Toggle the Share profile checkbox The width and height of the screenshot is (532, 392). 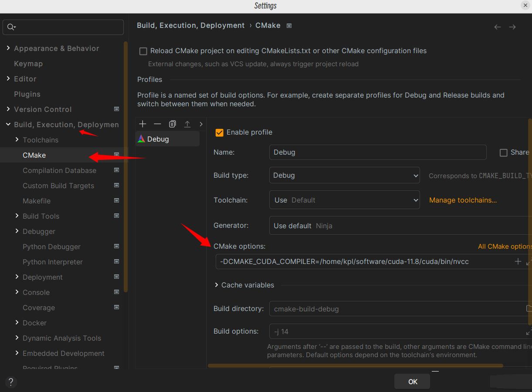[503, 152]
